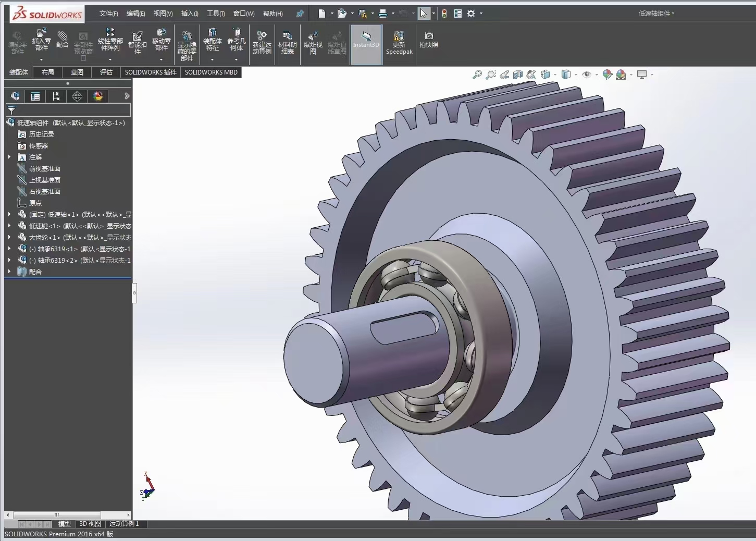
Task: Switch to the 运动算例1 bottom tab
Action: pos(124,524)
